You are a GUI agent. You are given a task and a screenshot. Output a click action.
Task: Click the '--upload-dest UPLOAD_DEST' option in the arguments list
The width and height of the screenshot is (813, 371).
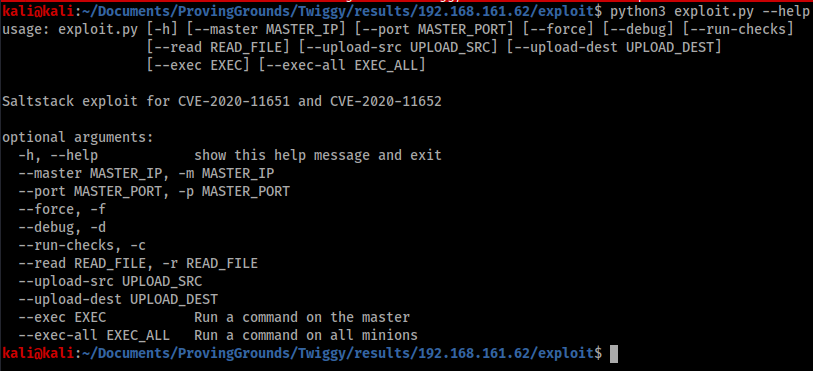[x=118, y=299]
